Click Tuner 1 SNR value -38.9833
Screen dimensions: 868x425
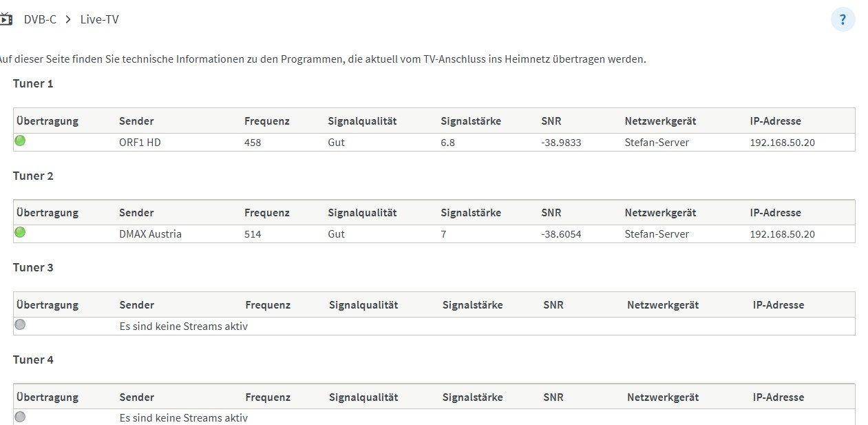[x=561, y=143]
